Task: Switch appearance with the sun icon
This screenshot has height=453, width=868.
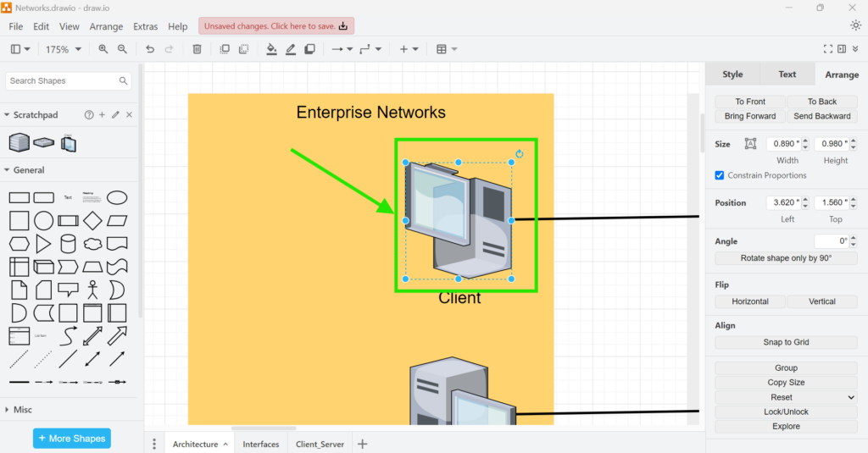Action: tap(856, 25)
